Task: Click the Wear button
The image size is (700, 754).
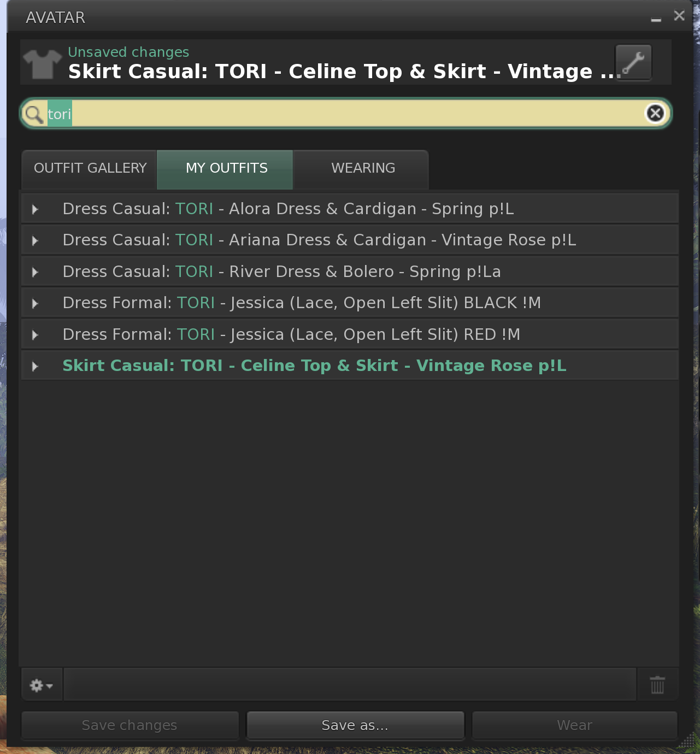Action: click(x=575, y=726)
